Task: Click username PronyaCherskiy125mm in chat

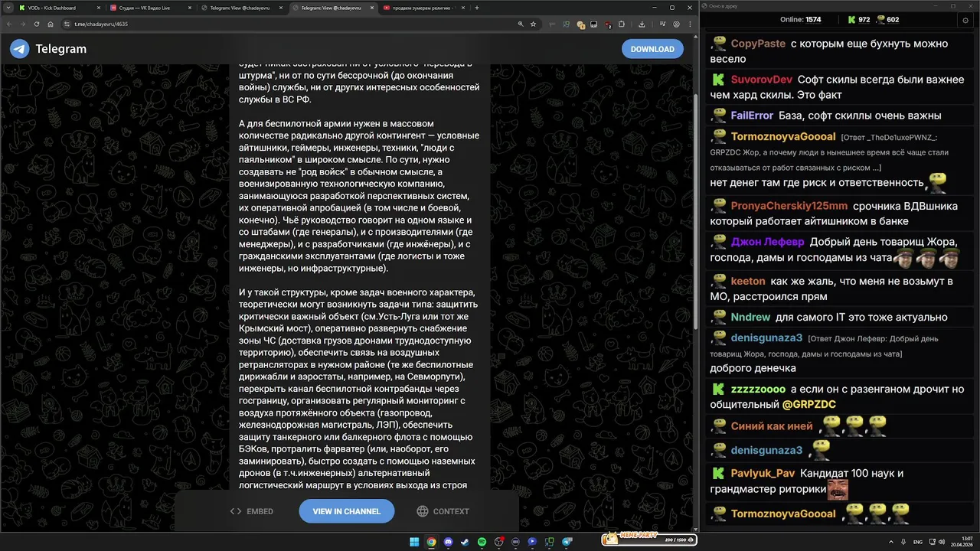Action: pos(789,206)
